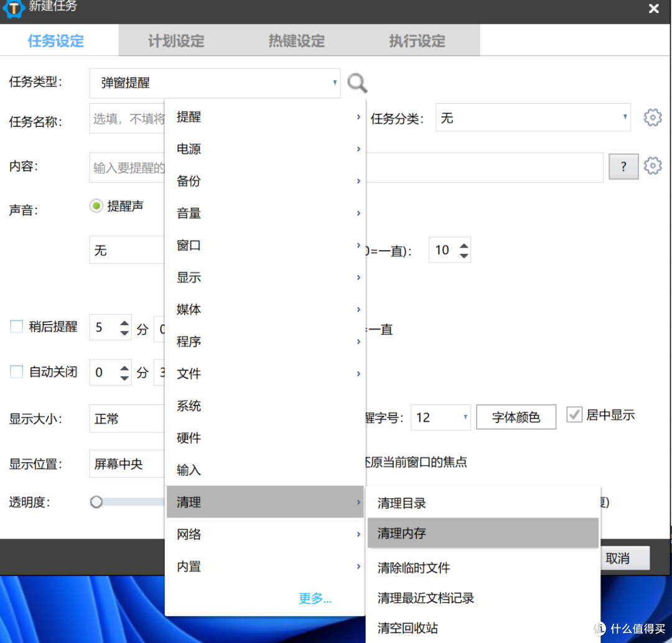Open the 文件 submenu
This screenshot has height=643, width=672.
[266, 374]
